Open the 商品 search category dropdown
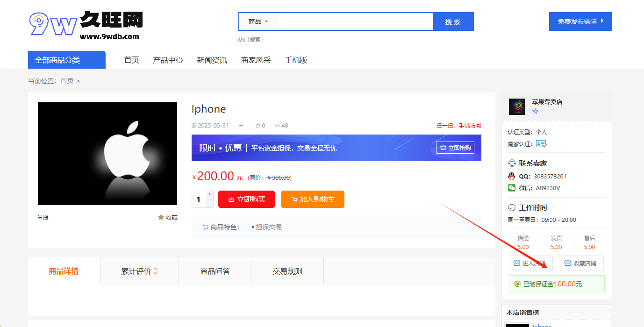 259,21
